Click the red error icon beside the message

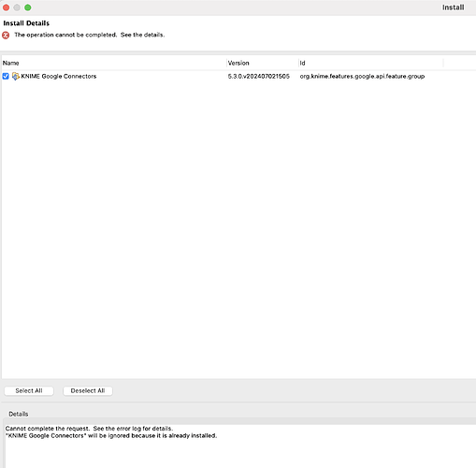(x=6, y=35)
